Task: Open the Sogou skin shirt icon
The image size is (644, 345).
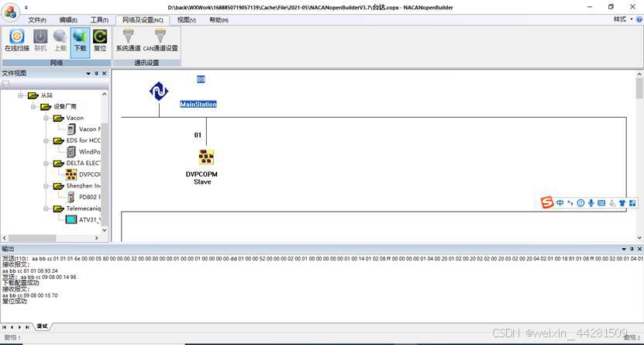Action: tap(622, 203)
